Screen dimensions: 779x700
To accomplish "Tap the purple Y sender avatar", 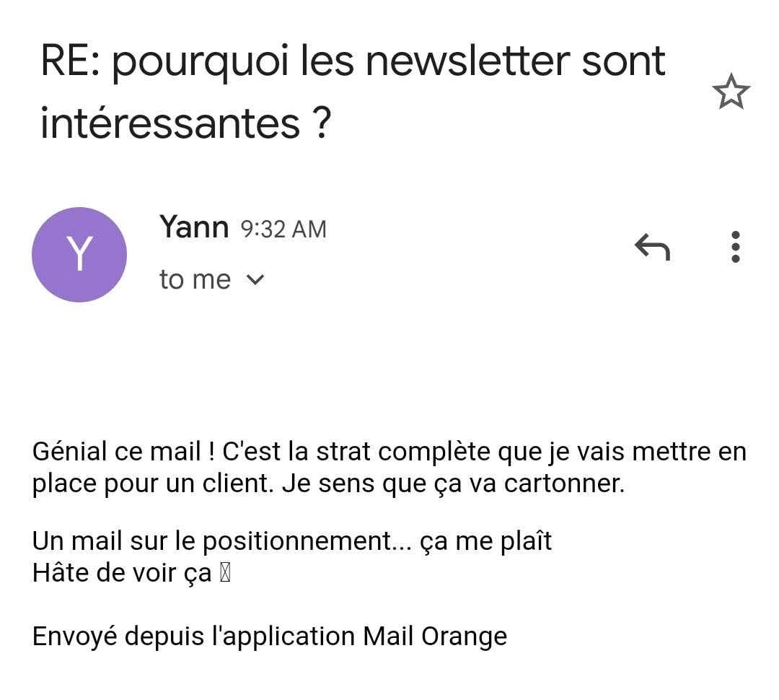I will click(x=79, y=254).
